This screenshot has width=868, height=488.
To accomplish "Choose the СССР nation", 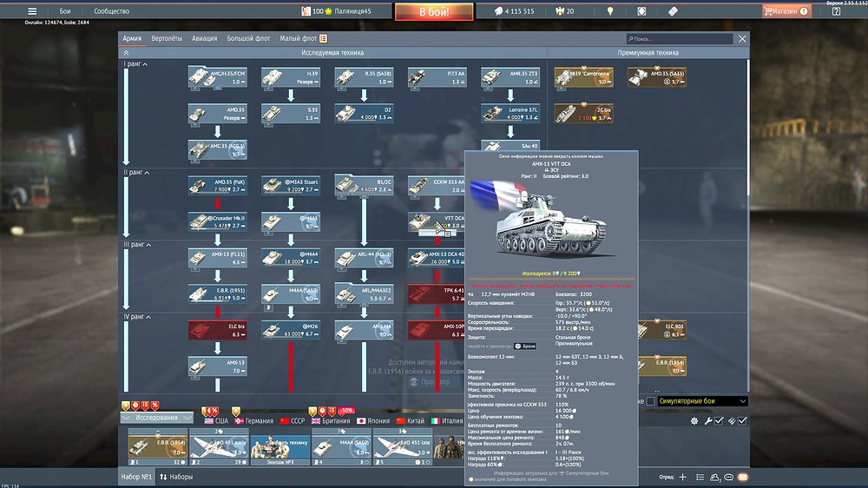I will 293,421.
